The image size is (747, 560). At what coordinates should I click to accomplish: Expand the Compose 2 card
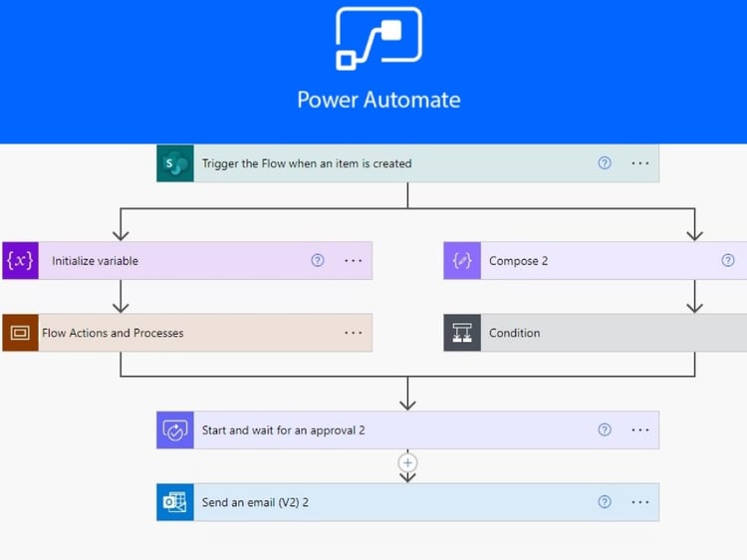coord(595,261)
